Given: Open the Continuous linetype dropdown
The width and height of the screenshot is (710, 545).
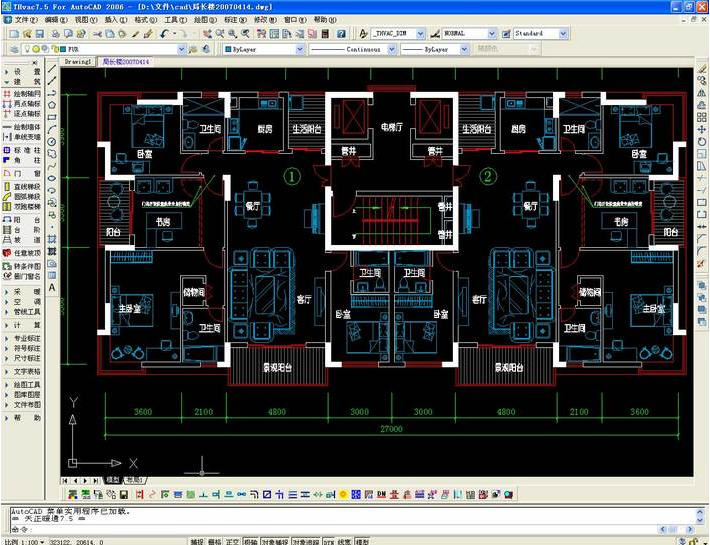Looking at the screenshot, I should click(x=353, y=49).
